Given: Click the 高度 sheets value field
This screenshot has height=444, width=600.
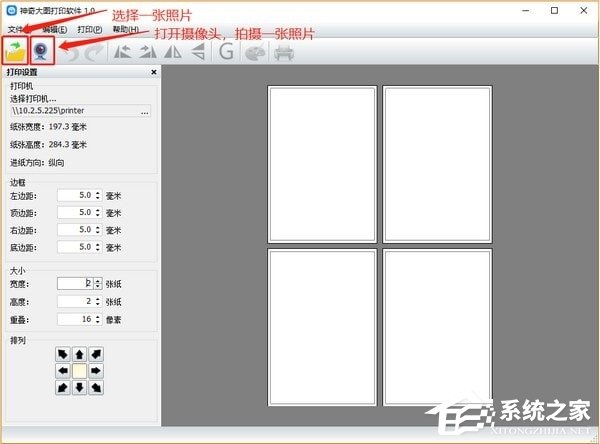Looking at the screenshot, I should point(75,301).
